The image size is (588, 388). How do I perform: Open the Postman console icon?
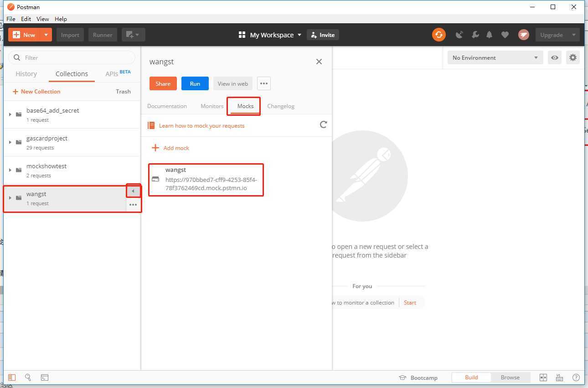pyautogui.click(x=45, y=378)
